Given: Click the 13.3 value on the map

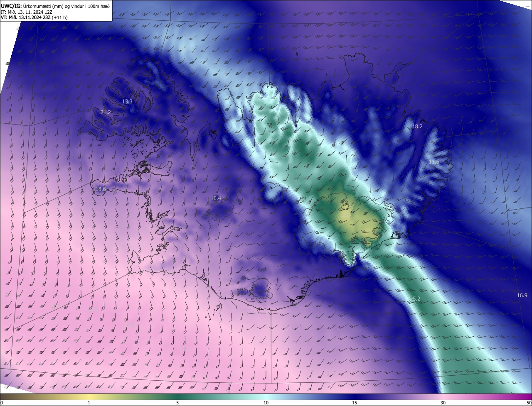Looking at the screenshot, I should 127,102.
